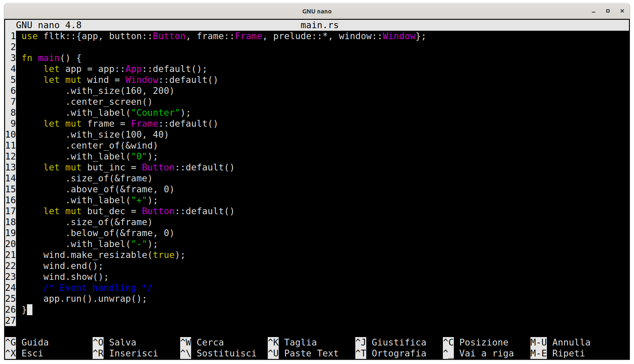This screenshot has width=634, height=364.
Task: Click the ^_ Vai a riga shortcut
Action: (x=479, y=353)
